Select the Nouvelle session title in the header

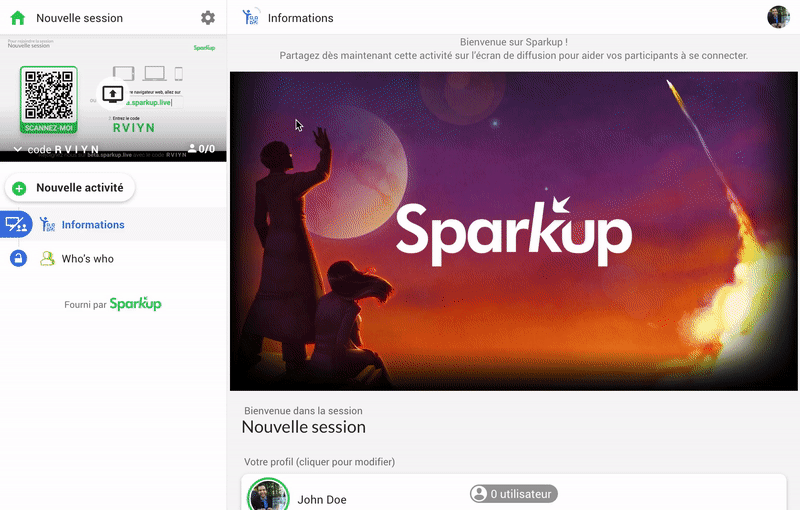pyautogui.click(x=80, y=18)
